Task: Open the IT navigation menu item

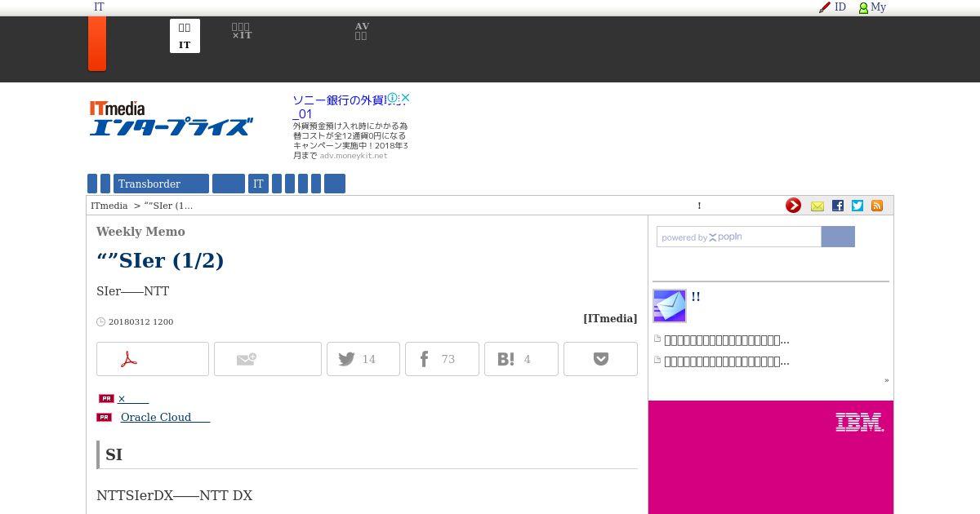Action: click(258, 184)
